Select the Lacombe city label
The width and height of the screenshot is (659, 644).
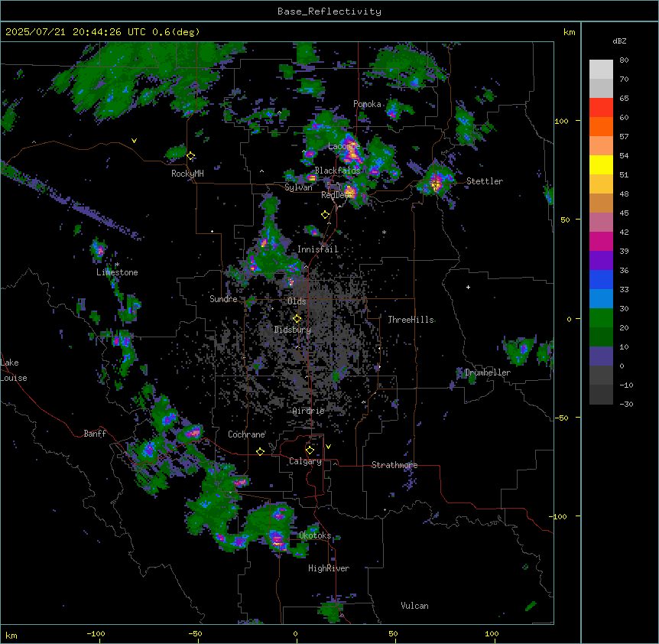tap(344, 146)
